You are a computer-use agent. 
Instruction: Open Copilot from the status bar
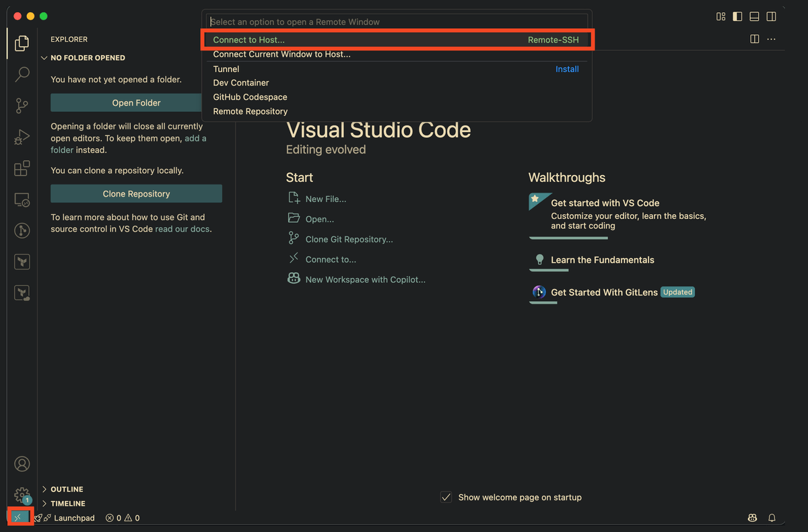pos(752,517)
